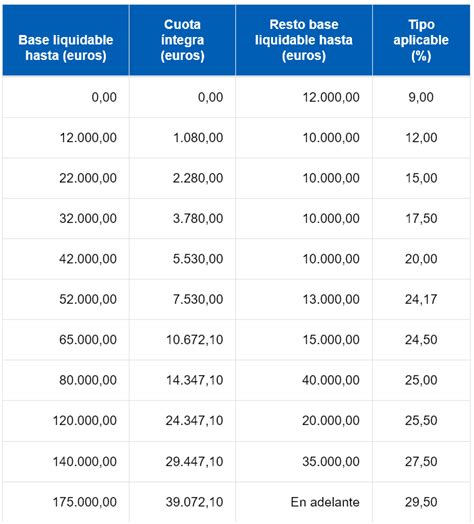Click the 'Tipo aplicable (%)' column header
Screen dimensions: 474x524
[421, 40]
